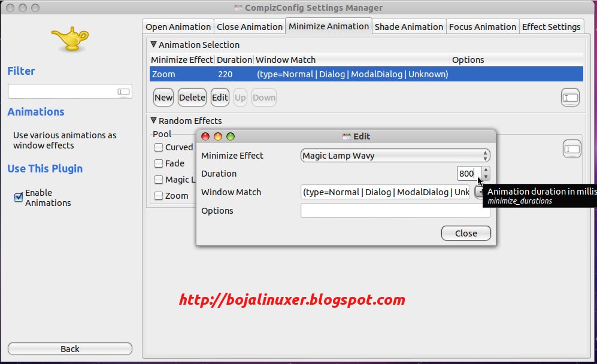597x364 pixels.
Task: Collapse the Animation Selection section
Action: click(x=153, y=44)
